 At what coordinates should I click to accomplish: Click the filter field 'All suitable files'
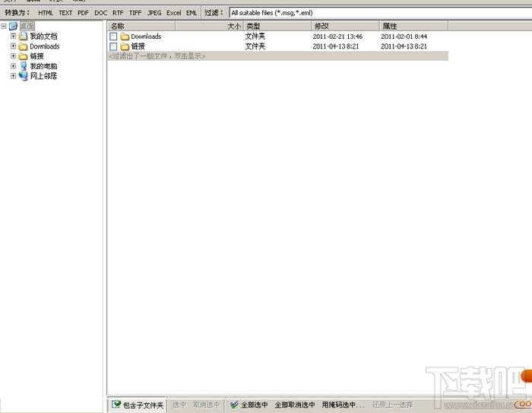click(x=380, y=13)
